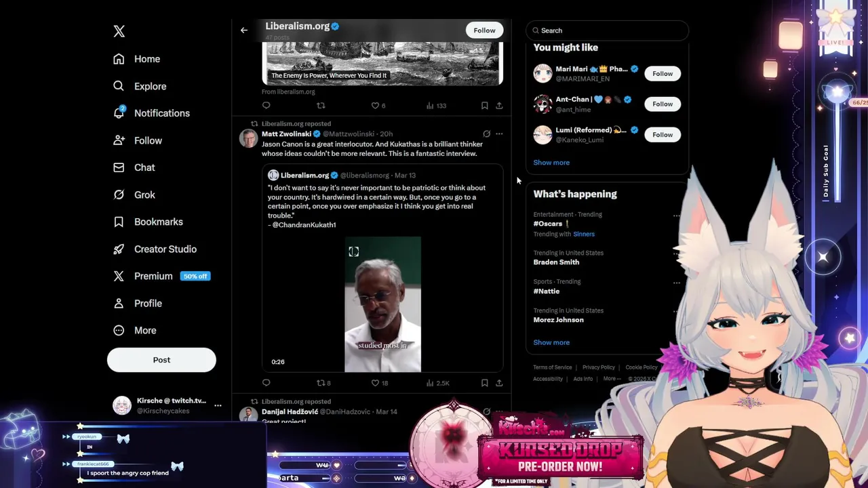This screenshot has height=488, width=868.
Task: Click the Post button
Action: 161,360
